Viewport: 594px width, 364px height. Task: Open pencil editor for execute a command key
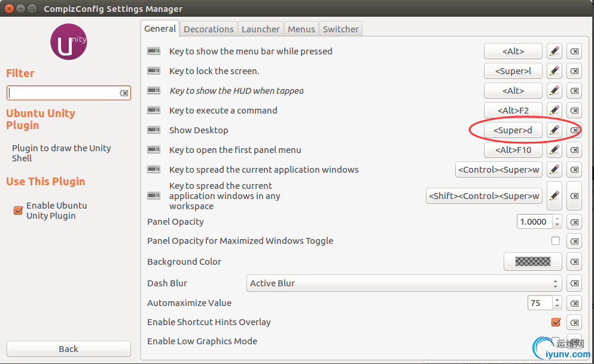(555, 110)
